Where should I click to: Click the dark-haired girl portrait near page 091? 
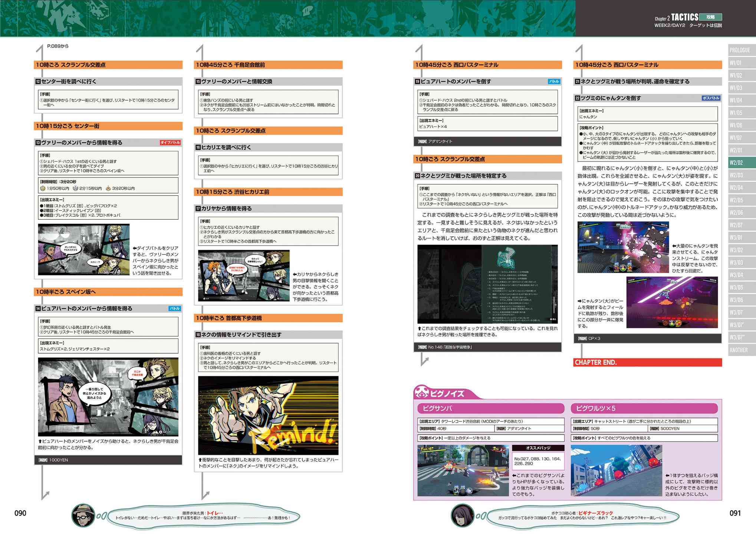[463, 516]
